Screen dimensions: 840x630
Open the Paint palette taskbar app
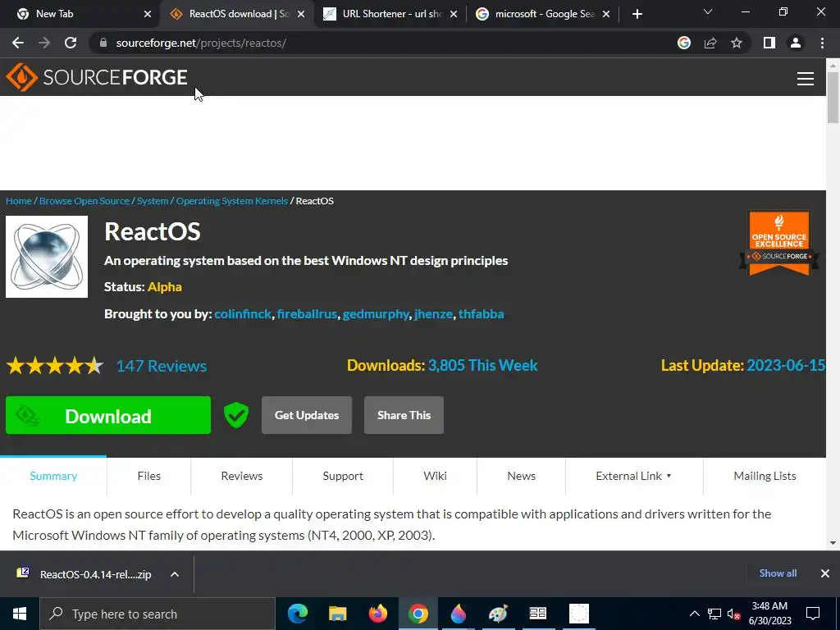[498, 614]
